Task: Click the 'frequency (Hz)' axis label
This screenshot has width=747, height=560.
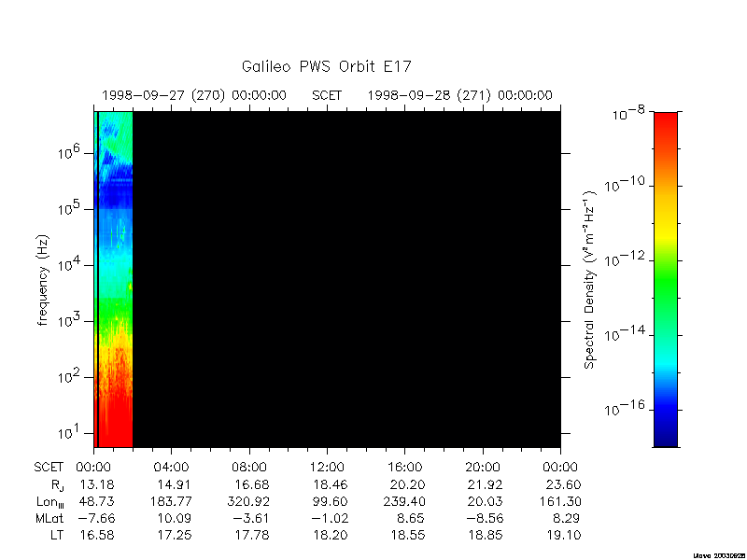Action: (43, 280)
